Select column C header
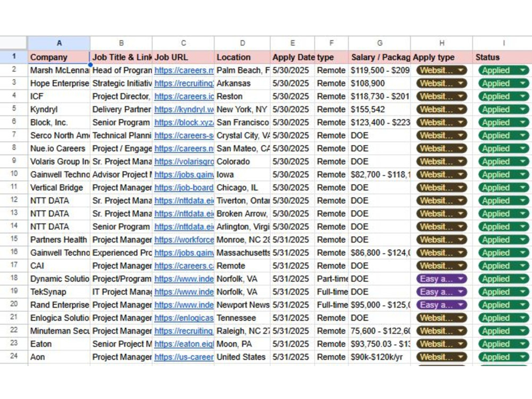The image size is (532, 399). [x=183, y=43]
